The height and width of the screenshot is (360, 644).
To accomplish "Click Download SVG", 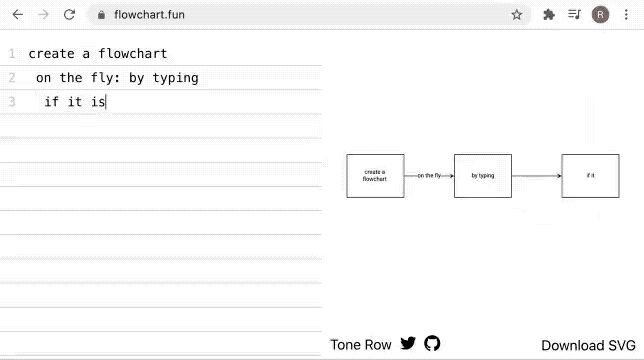I will (x=588, y=345).
